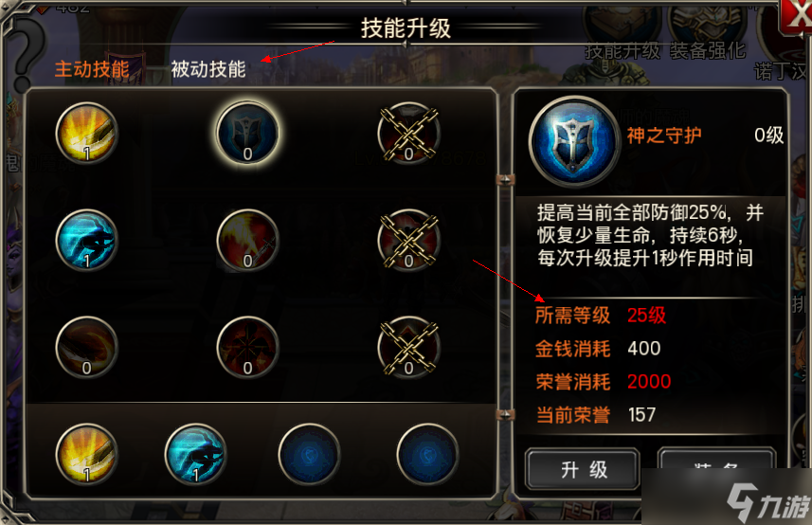Screen dimensions: 812x525
Task: Click the equipped cyan dash slot in bar
Action: [196, 454]
